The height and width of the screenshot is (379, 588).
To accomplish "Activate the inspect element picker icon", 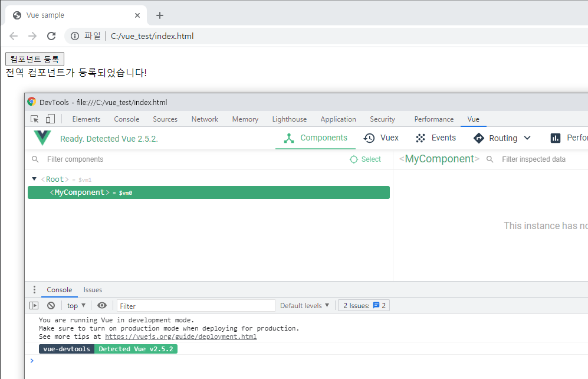I will click(x=34, y=119).
